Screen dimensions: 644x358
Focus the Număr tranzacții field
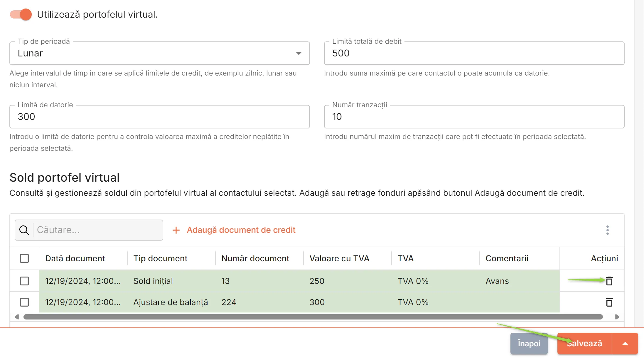tap(474, 117)
